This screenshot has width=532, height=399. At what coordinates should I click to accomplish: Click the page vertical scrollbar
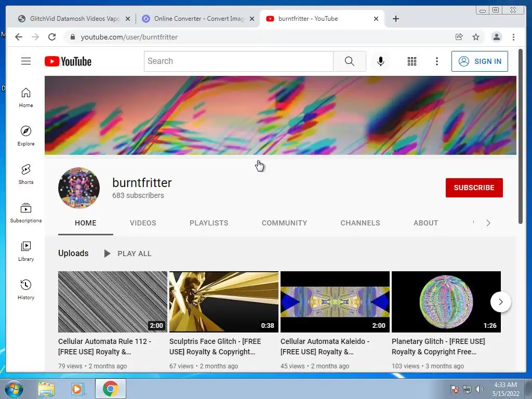click(x=521, y=137)
